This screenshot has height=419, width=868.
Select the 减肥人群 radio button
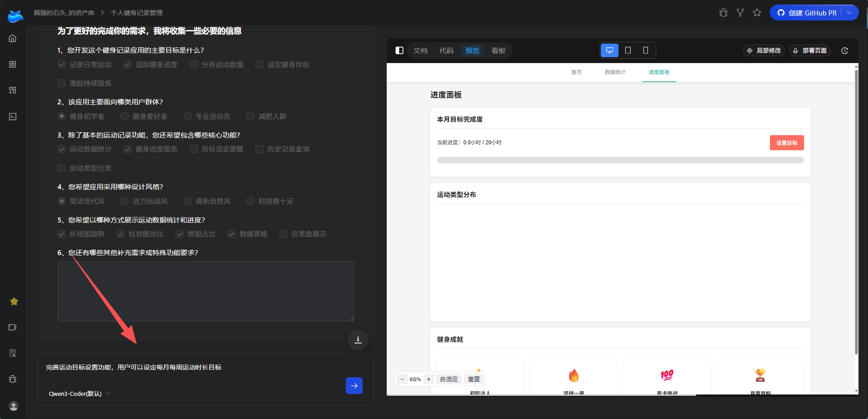point(250,116)
